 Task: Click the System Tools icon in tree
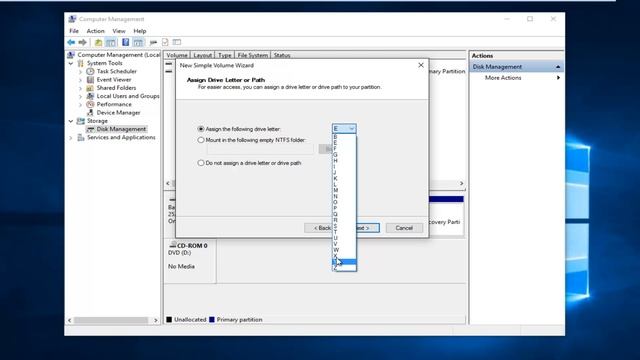point(81,63)
